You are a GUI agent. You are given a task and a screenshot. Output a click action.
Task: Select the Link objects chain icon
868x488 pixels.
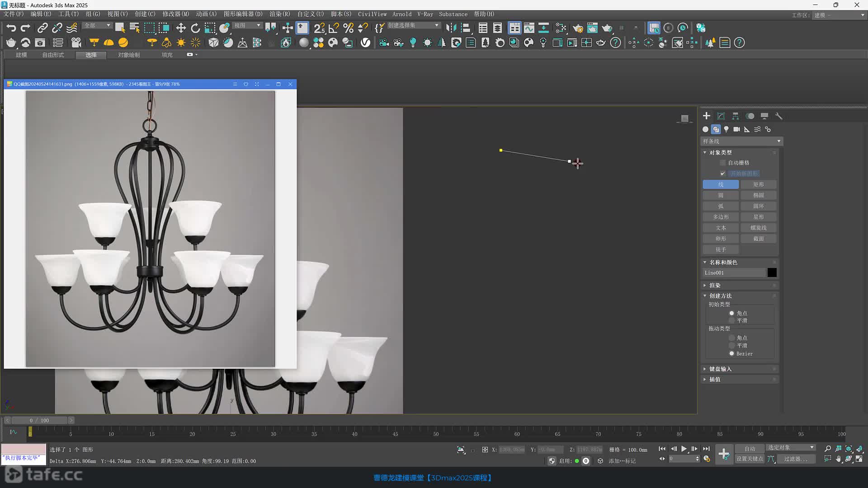(x=42, y=28)
